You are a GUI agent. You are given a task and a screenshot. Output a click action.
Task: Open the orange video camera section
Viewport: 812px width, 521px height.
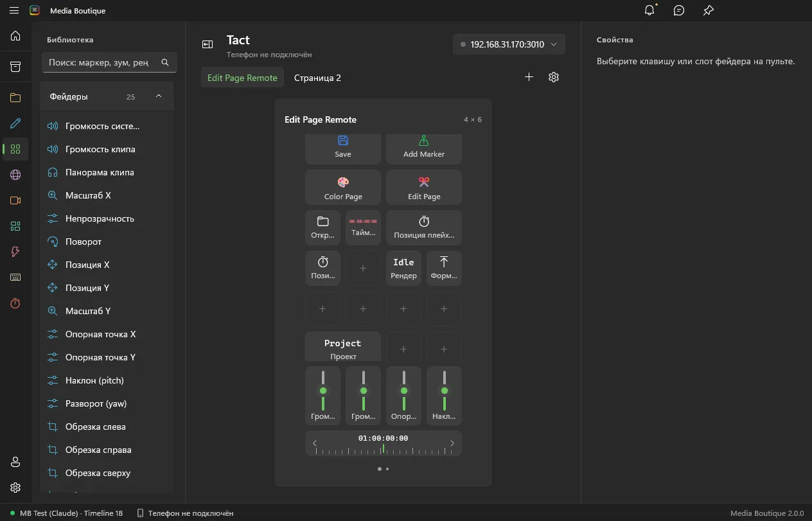pos(15,200)
